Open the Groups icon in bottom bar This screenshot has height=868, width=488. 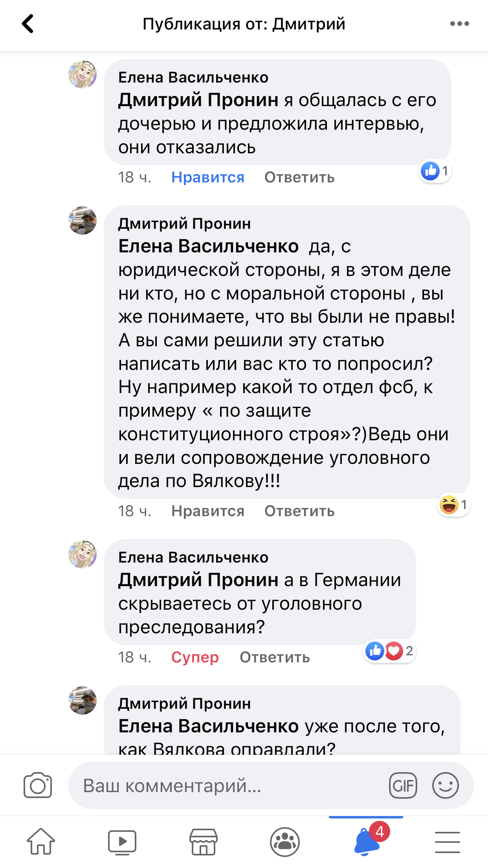(285, 842)
